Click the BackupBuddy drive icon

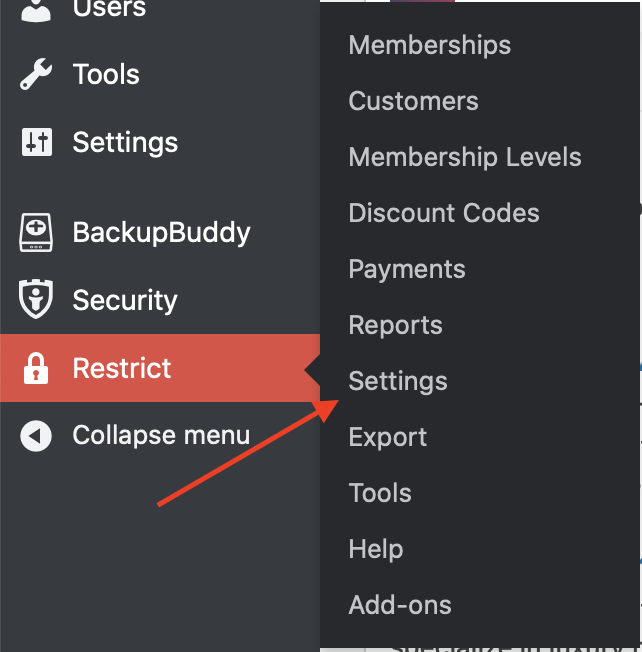coord(36,232)
